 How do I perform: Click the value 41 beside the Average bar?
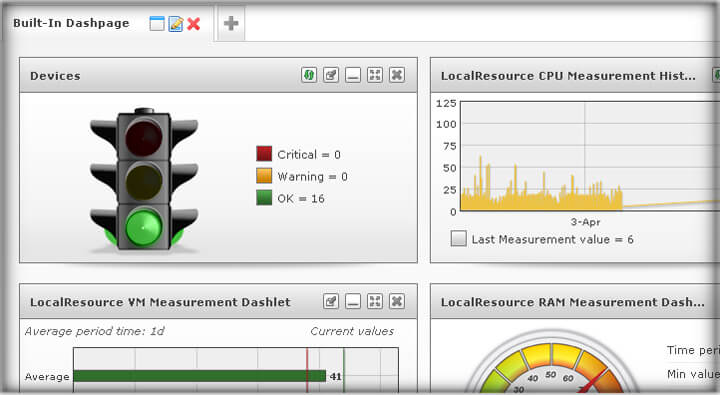point(336,376)
